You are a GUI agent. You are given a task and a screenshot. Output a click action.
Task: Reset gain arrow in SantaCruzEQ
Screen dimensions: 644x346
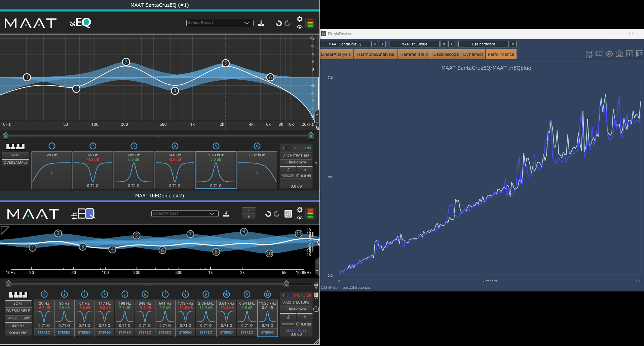[298, 176]
